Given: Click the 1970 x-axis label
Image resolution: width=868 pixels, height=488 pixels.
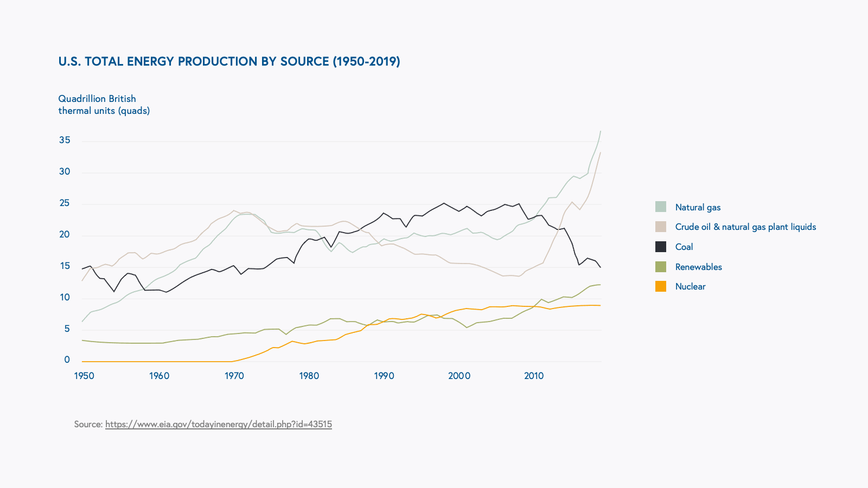Looking at the screenshot, I should click(234, 376).
